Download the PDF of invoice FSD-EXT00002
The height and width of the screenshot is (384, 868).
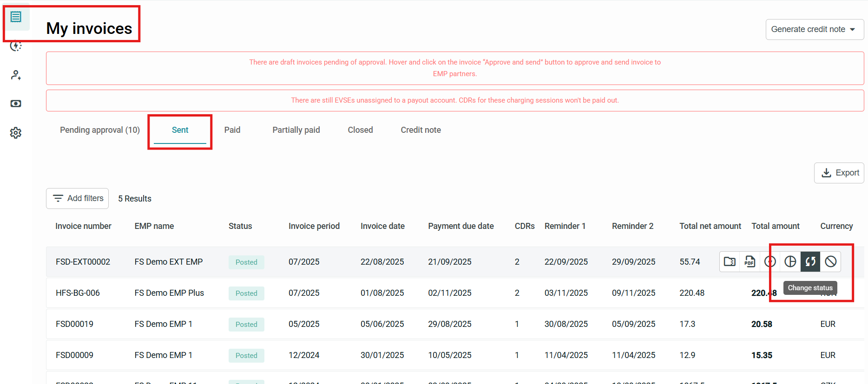[x=750, y=261]
